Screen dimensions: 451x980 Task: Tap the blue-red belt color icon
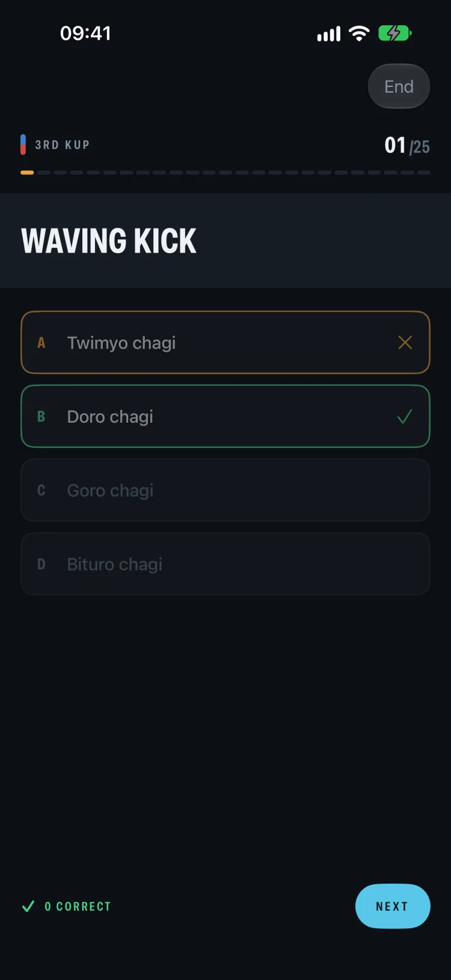(x=23, y=145)
